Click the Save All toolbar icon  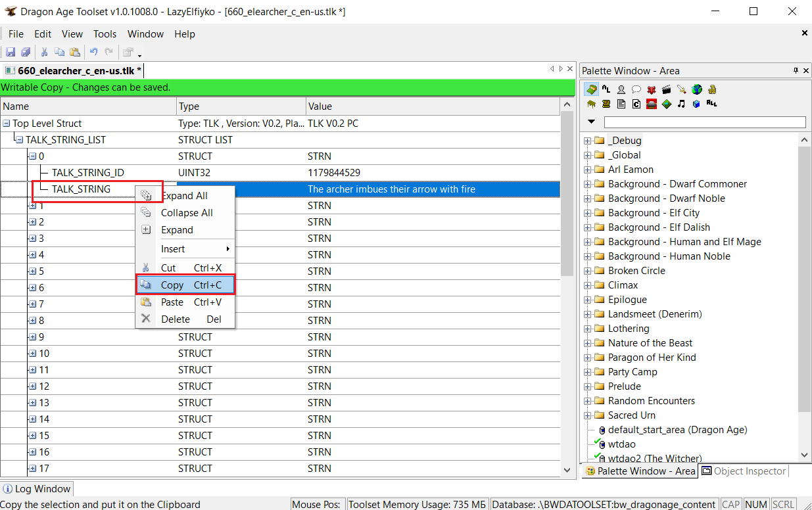25,53
